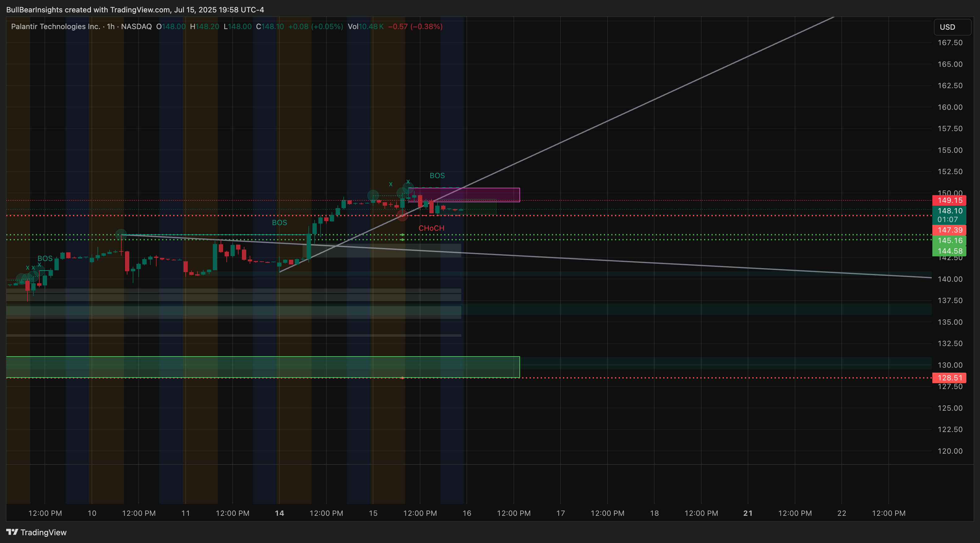
Task: Click the low value L148.00
Action: pos(237,27)
